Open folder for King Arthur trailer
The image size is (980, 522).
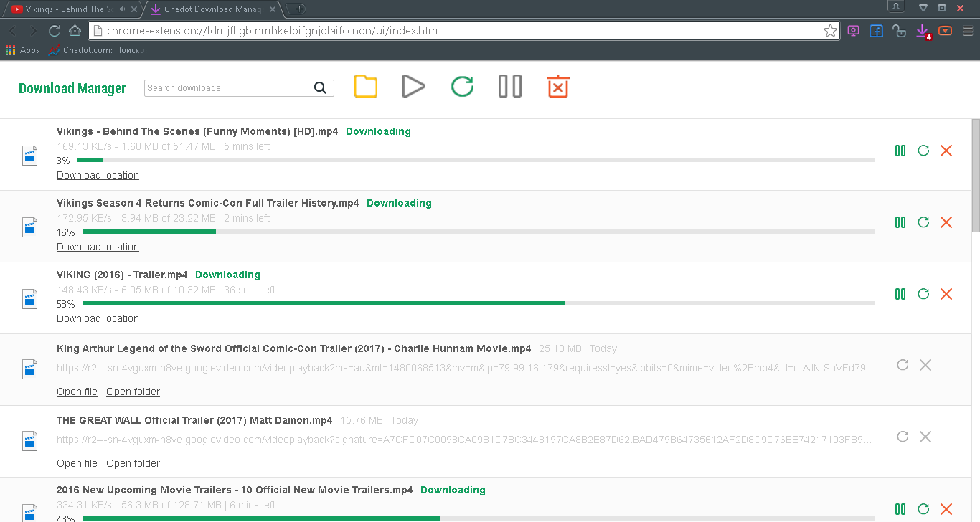pos(133,391)
